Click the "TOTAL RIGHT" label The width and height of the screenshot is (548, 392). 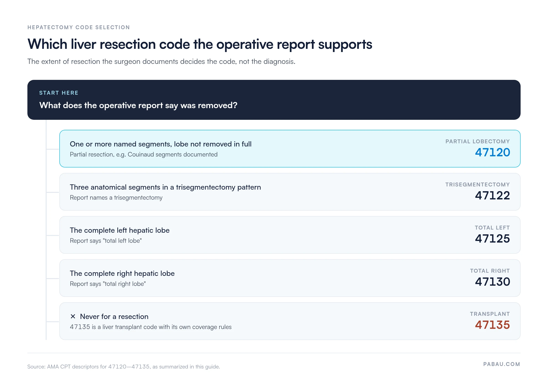490,271
